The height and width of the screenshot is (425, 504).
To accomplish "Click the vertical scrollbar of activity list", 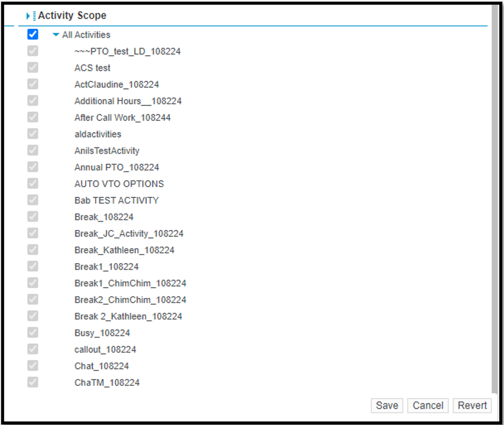I will pyautogui.click(x=495, y=199).
